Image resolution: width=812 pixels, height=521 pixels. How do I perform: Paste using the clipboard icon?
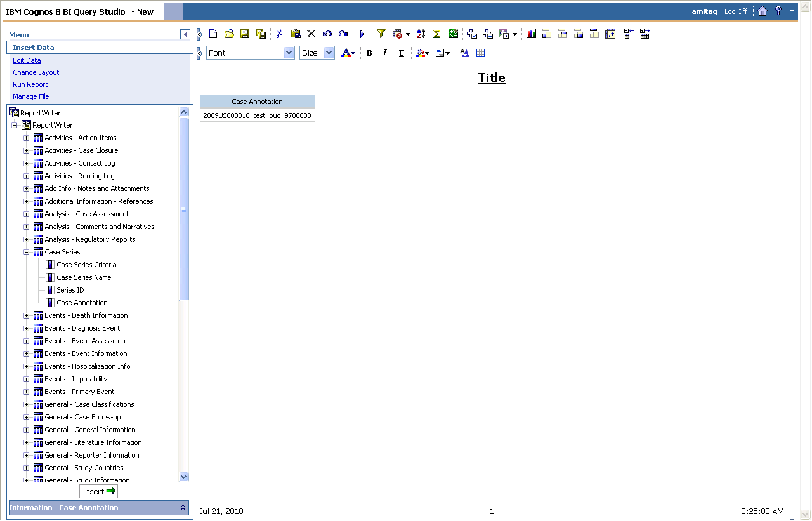click(x=296, y=34)
